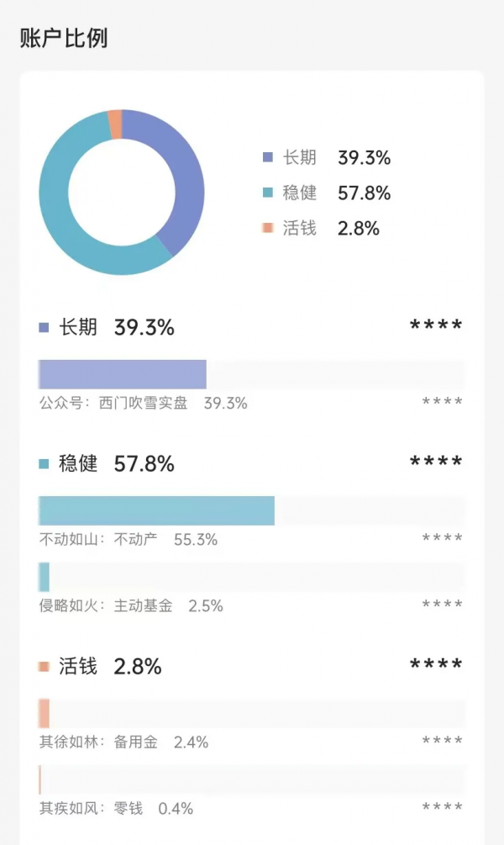Reveal the hidden 活钱 total amount

click(x=436, y=667)
